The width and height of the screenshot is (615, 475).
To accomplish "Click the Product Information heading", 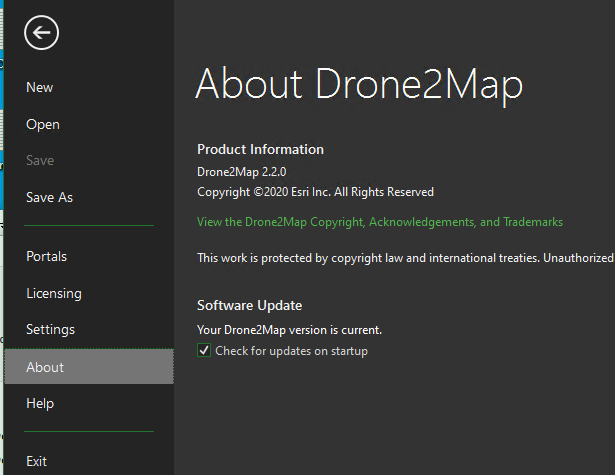I will 260,149.
